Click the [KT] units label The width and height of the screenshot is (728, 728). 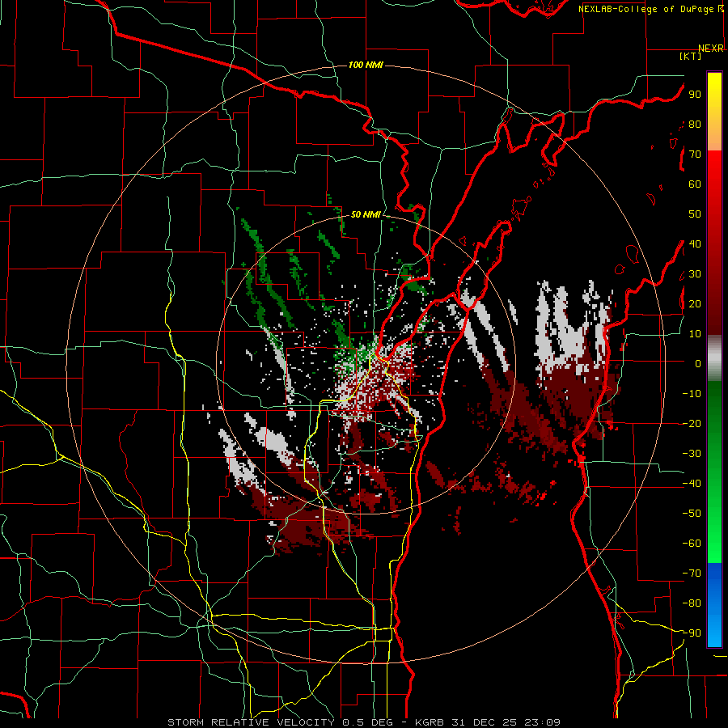pyautogui.click(x=691, y=56)
